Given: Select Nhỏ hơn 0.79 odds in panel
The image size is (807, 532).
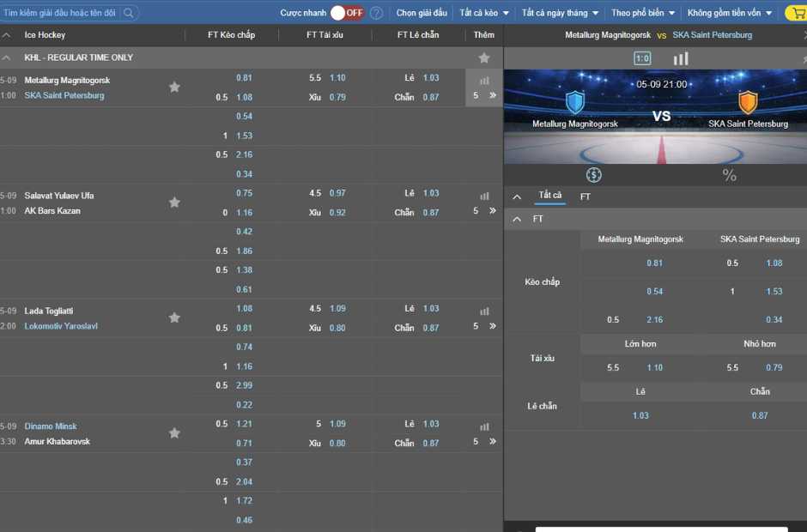Looking at the screenshot, I should tap(774, 367).
